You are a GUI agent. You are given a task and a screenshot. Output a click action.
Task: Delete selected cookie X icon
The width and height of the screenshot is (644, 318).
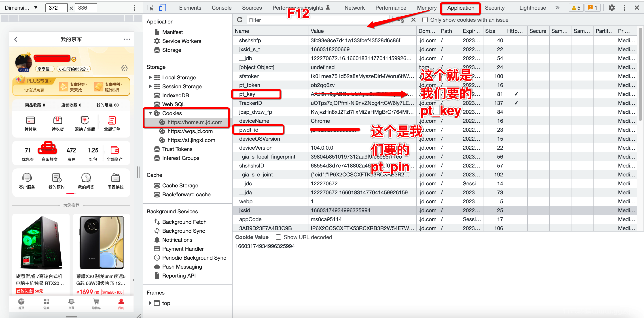pyautogui.click(x=413, y=20)
